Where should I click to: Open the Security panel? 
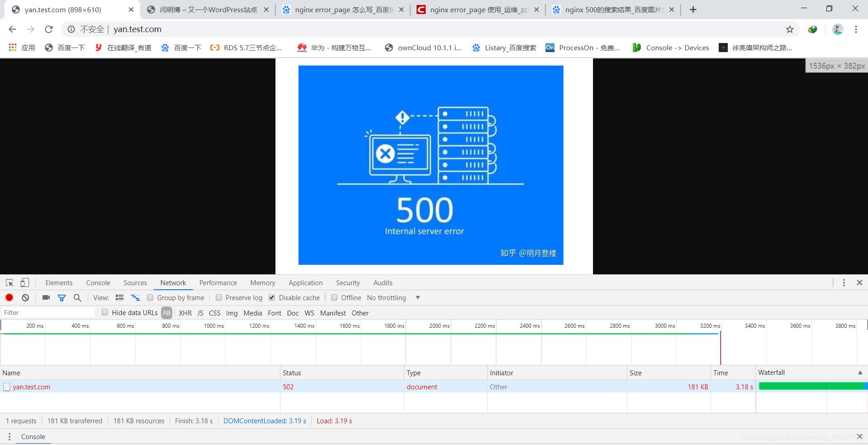point(348,282)
